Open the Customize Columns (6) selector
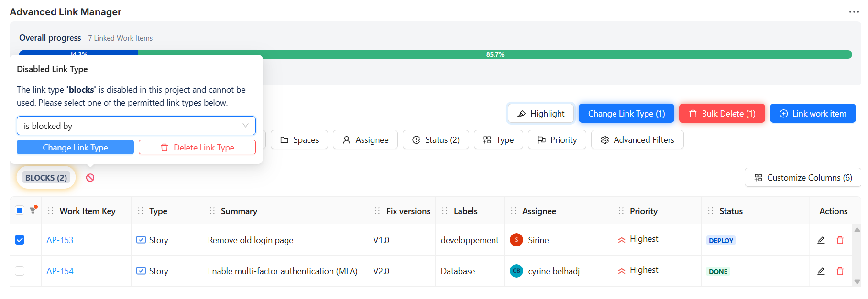 pyautogui.click(x=803, y=178)
